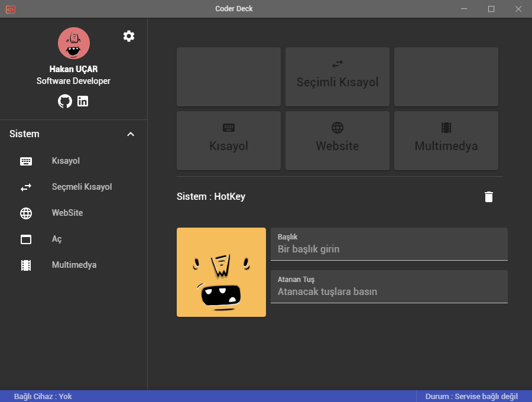Click the Software Developer subtitle text
532x402 pixels.
(x=73, y=81)
